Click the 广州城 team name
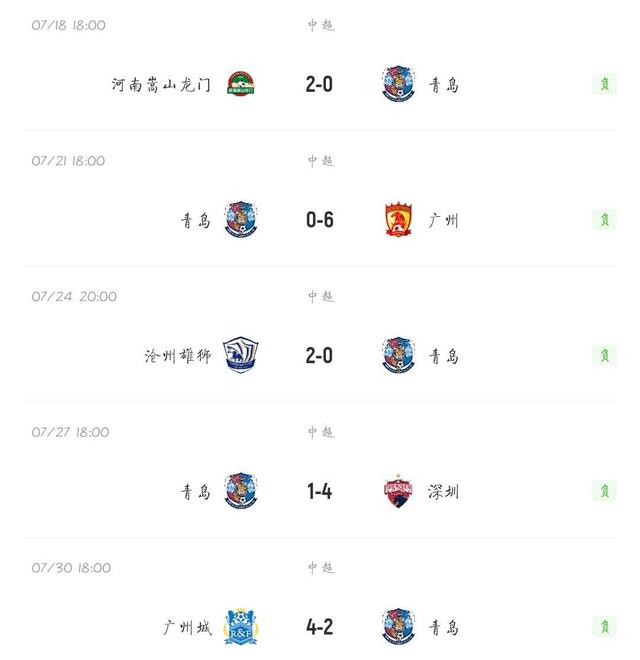The height and width of the screenshot is (660, 640). click(x=187, y=628)
